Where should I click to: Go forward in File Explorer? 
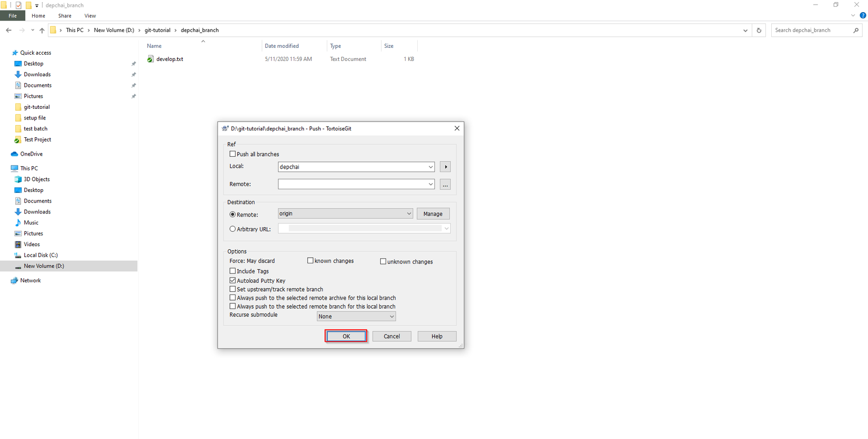tap(22, 30)
